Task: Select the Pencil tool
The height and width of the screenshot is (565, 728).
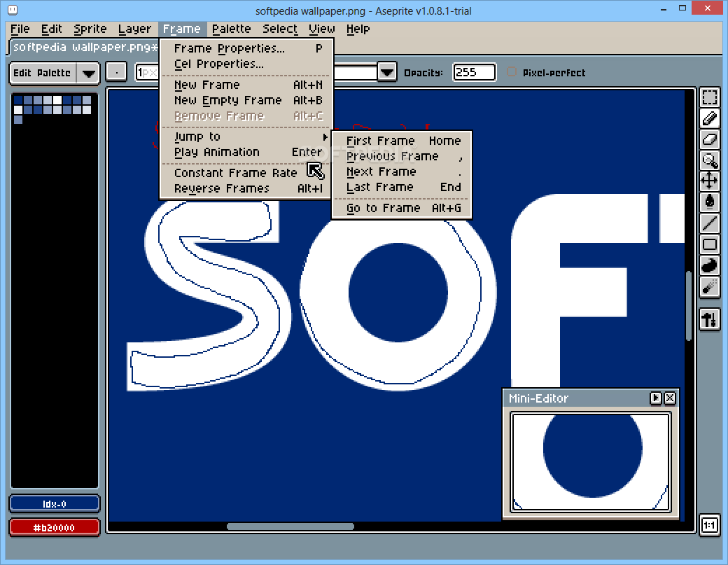Action: point(709,118)
